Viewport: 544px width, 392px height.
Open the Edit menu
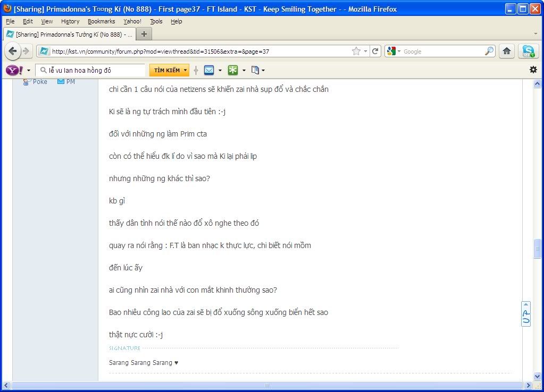(x=28, y=21)
